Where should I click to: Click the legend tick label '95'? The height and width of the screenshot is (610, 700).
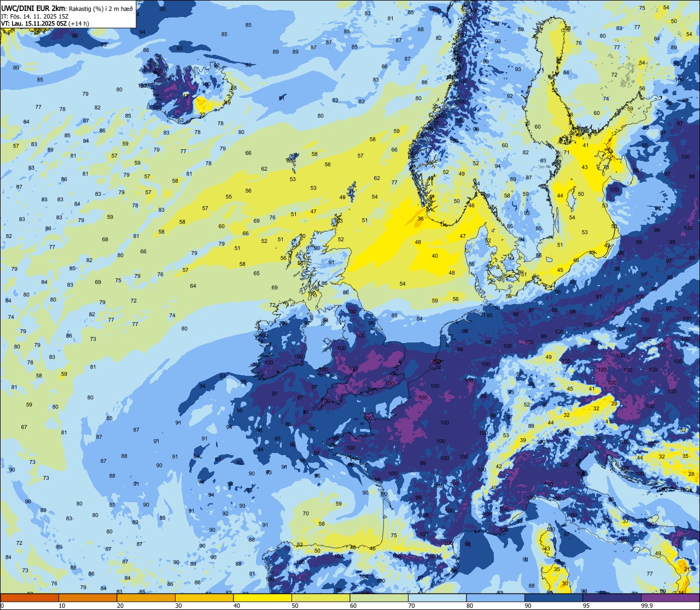coord(586,606)
